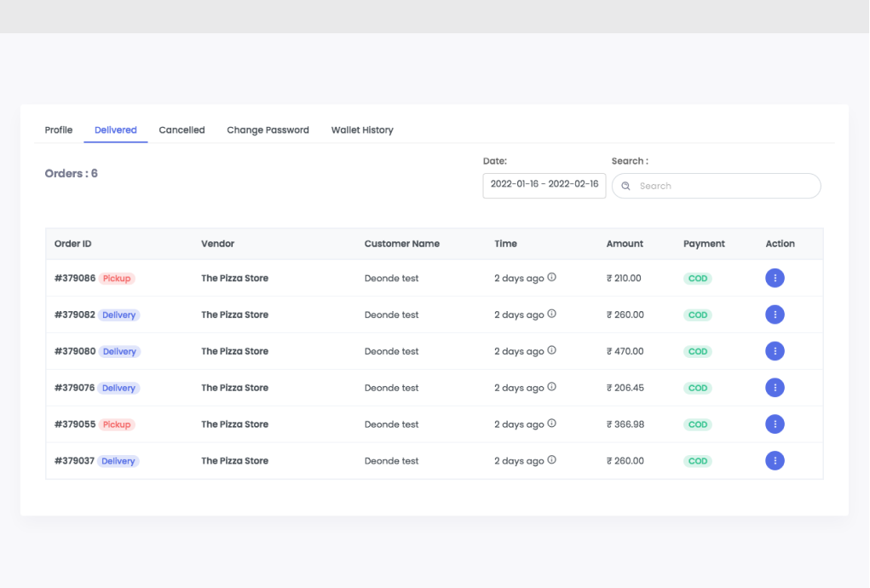Click the Payment column header

pyautogui.click(x=704, y=244)
